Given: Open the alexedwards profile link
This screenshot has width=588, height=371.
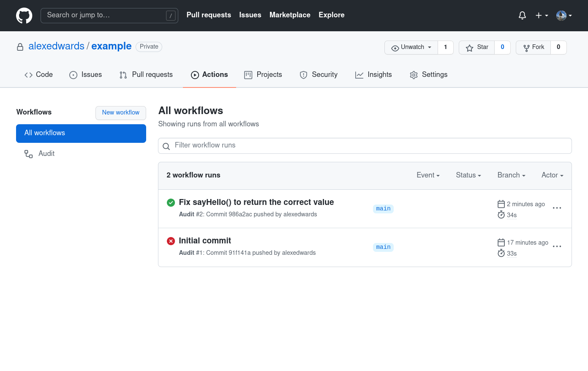Looking at the screenshot, I should pos(56,46).
